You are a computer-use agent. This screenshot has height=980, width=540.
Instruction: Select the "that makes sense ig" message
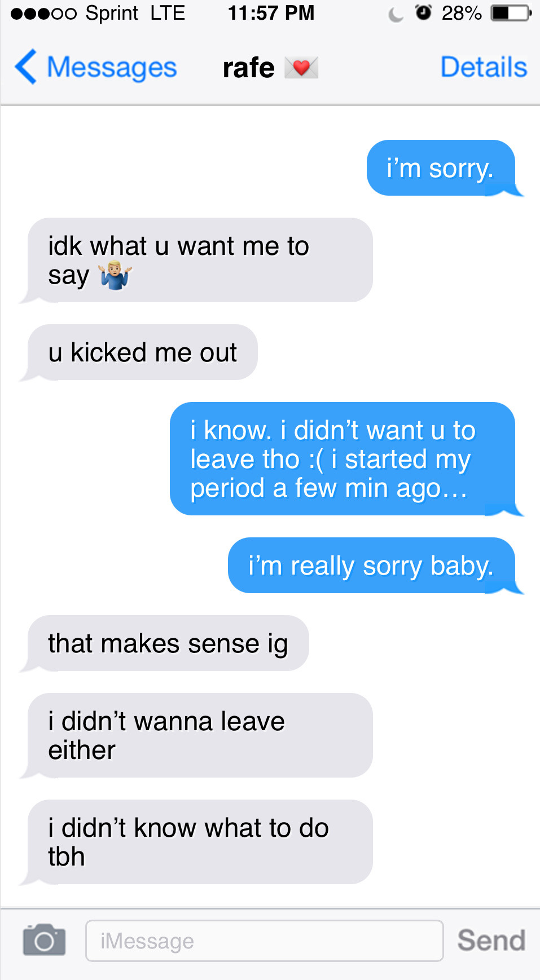(x=165, y=643)
